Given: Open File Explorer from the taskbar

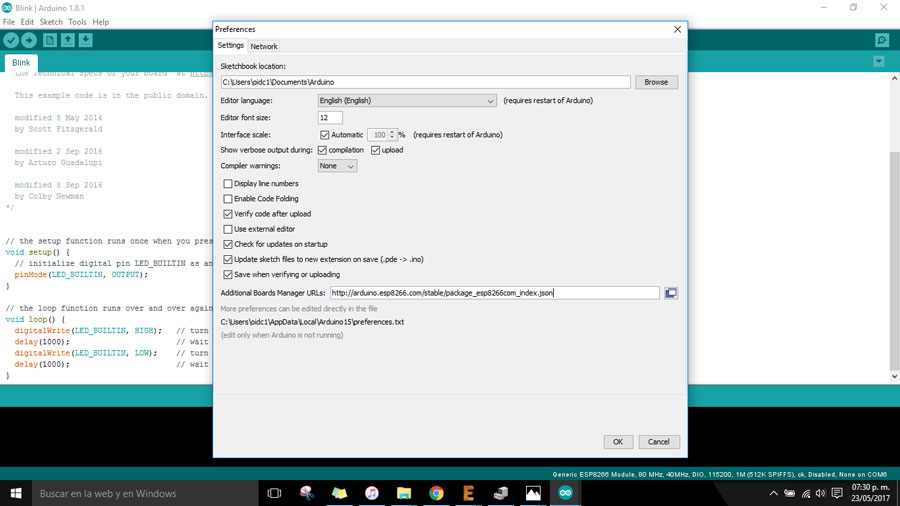Looking at the screenshot, I should [404, 493].
